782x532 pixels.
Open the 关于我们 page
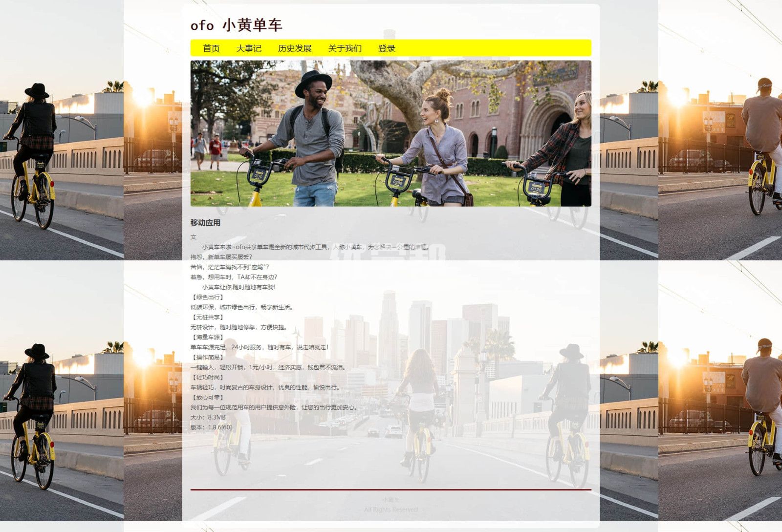point(345,48)
